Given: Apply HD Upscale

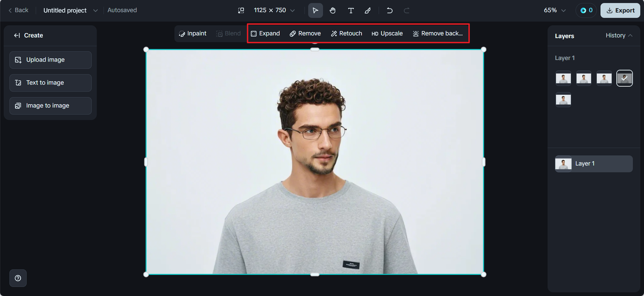Looking at the screenshot, I should [387, 34].
